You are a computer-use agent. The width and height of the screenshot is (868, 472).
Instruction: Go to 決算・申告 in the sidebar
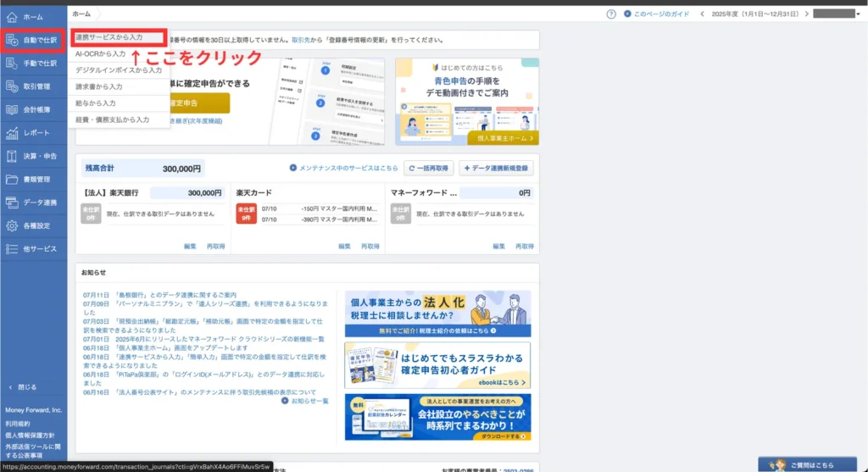click(12, 156)
